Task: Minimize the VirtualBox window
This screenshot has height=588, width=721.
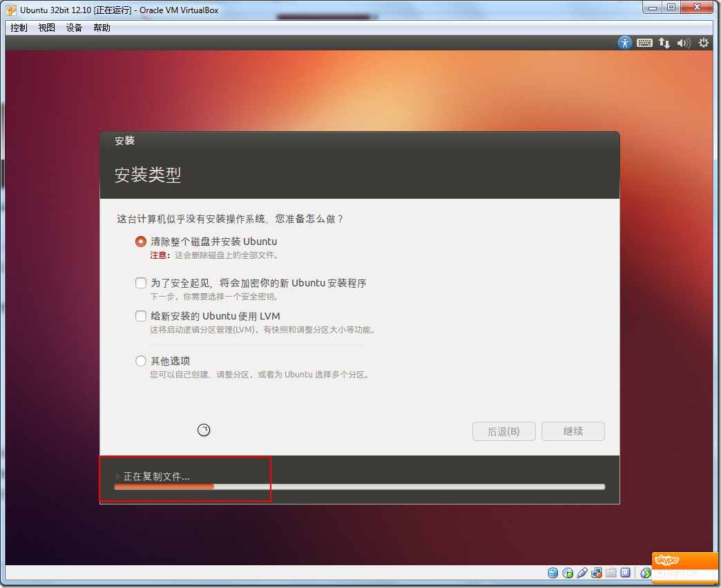Action: point(653,8)
